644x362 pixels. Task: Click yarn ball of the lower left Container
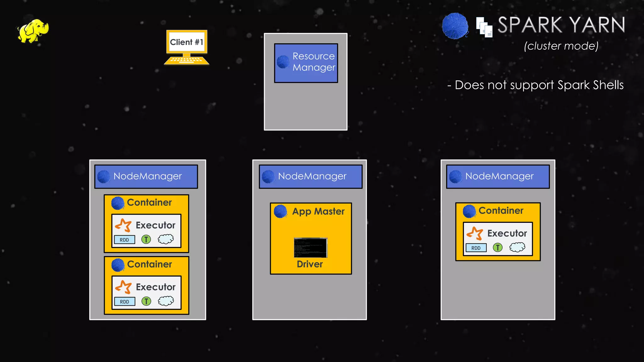pos(118,265)
